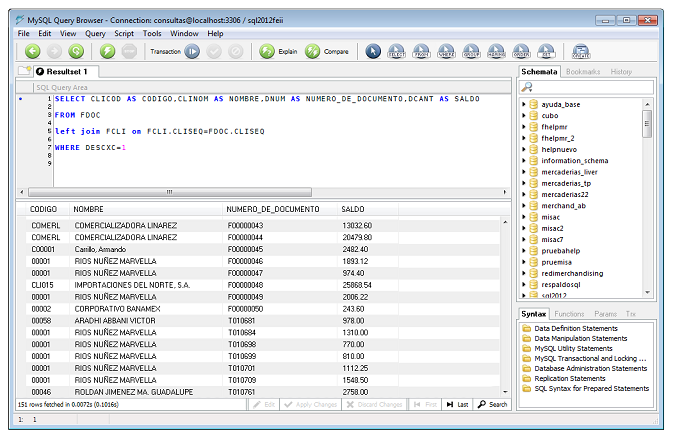Open the Tools menu

152,33
